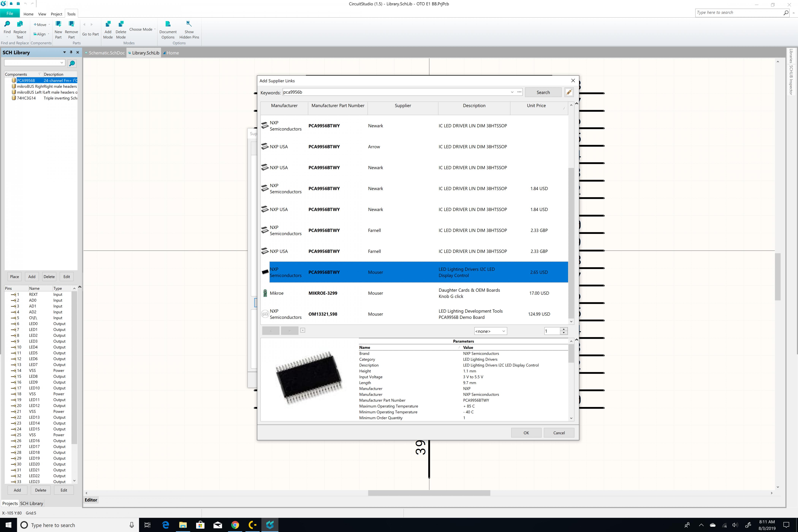The width and height of the screenshot is (798, 532).
Task: Open the SCH Library panel options arrow
Action: click(x=64, y=52)
